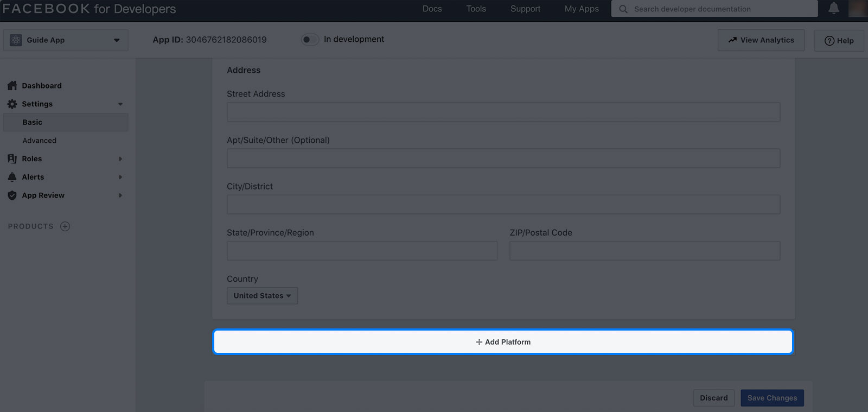Viewport: 868px width, 412px height.
Task: Click the Alerts bell icon in sidebar
Action: point(12,177)
